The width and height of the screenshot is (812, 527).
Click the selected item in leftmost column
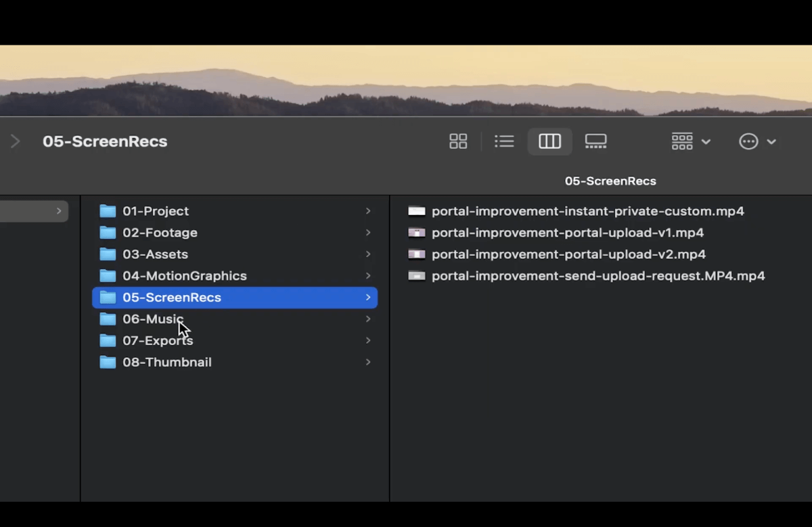(x=34, y=211)
